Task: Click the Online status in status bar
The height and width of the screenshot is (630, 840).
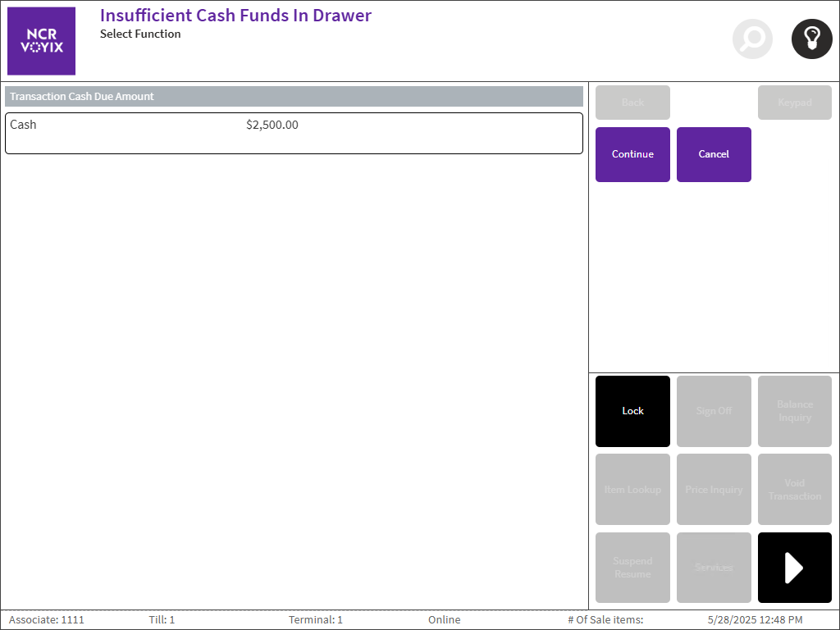Action: 444,620
